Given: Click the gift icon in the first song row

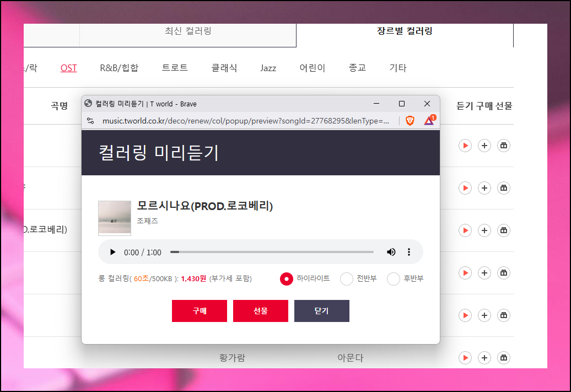Looking at the screenshot, I should click(504, 146).
